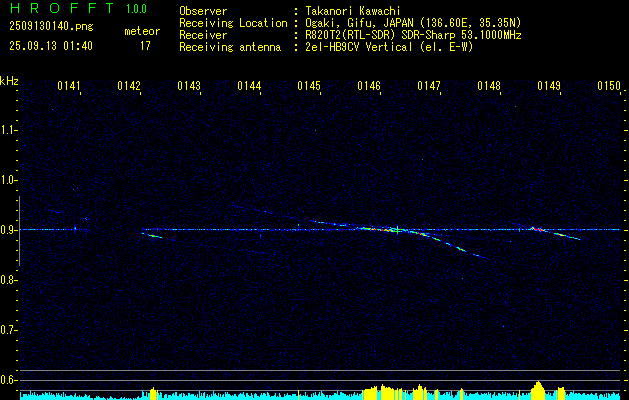Screen dimensions: 629x400
Task: Click the 0.6 kHz axis label
Action: (8, 380)
